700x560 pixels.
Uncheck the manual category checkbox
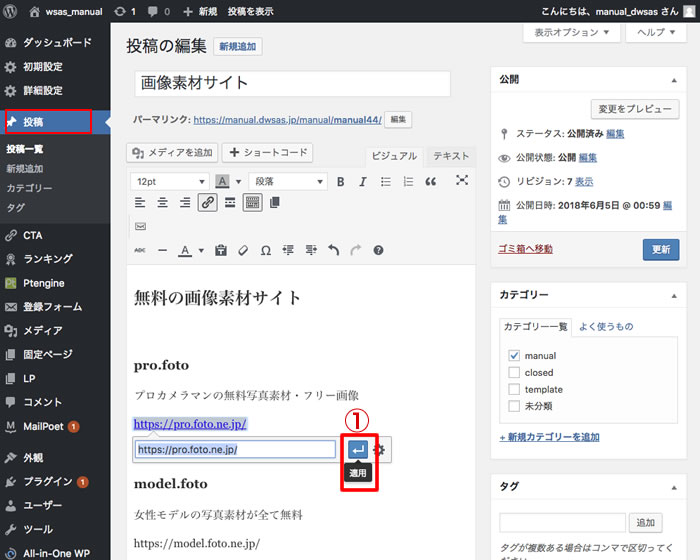(x=514, y=356)
